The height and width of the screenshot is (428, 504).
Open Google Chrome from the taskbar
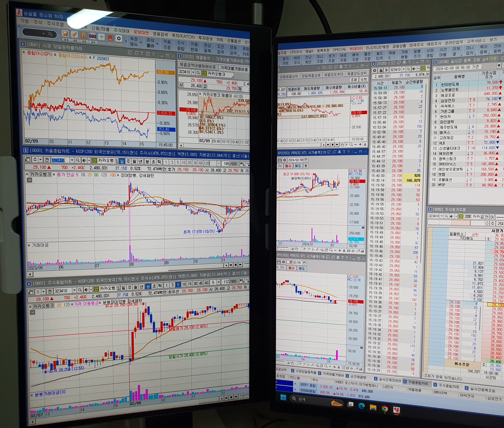[385, 409]
